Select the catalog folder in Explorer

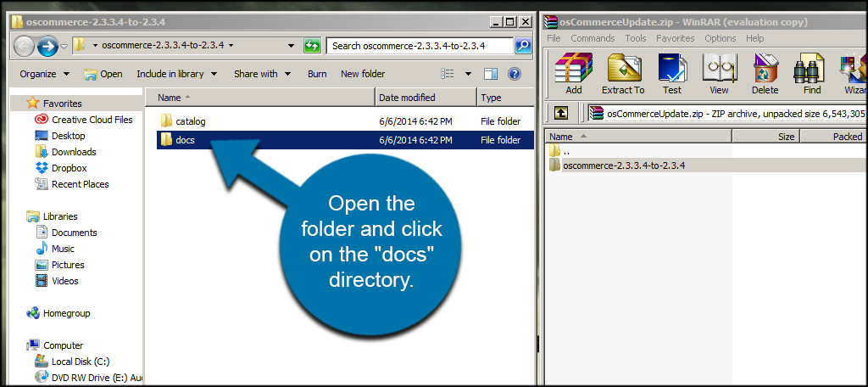point(346,121)
